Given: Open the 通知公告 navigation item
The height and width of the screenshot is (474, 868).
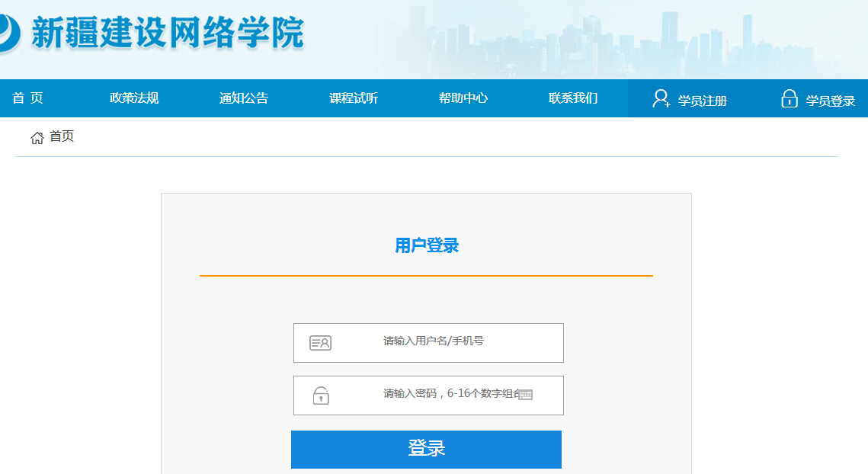Looking at the screenshot, I should tap(244, 98).
